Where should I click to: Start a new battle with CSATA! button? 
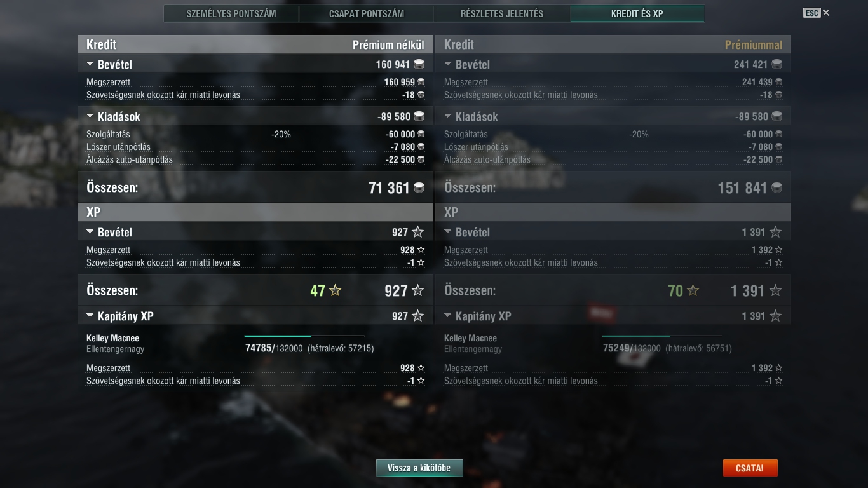tap(750, 468)
